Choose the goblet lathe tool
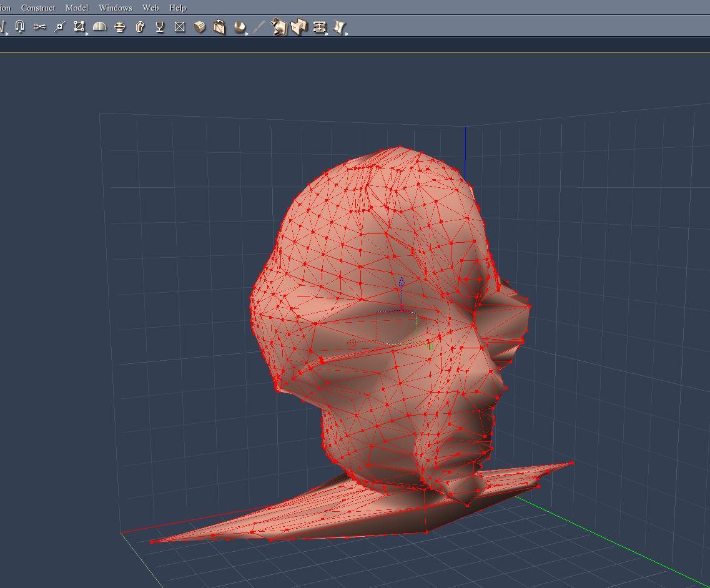The height and width of the screenshot is (588, 710). (x=159, y=27)
